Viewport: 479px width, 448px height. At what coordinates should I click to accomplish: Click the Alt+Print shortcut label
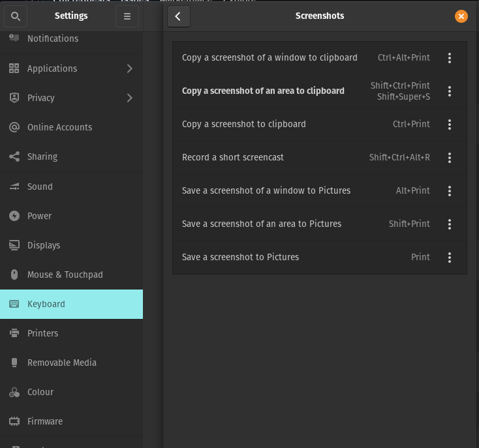pos(412,190)
